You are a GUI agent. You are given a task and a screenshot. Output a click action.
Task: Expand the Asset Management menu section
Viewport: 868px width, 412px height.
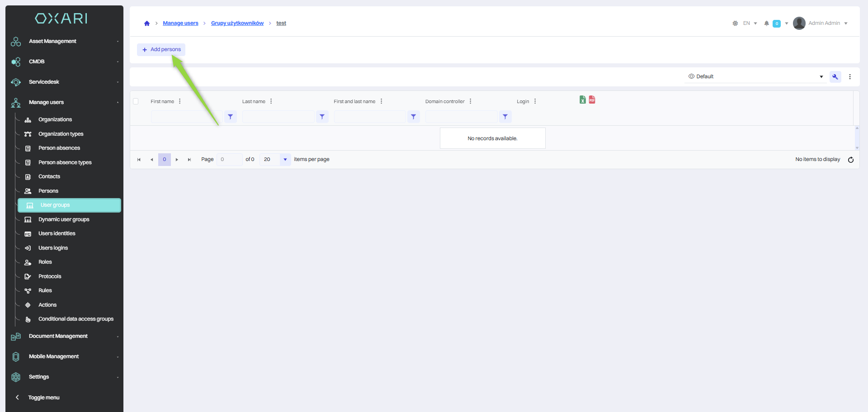pos(66,41)
